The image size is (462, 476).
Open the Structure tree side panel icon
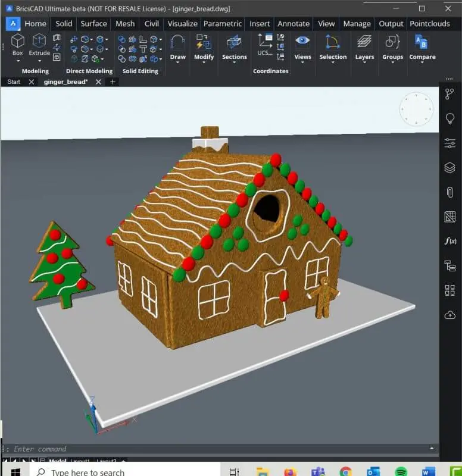[x=449, y=94]
